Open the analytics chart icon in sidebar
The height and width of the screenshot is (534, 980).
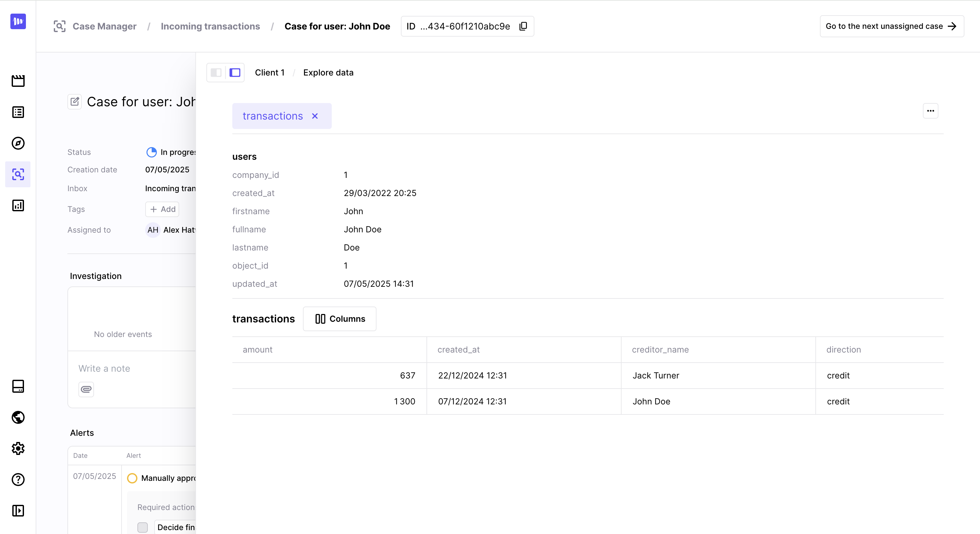(x=18, y=205)
